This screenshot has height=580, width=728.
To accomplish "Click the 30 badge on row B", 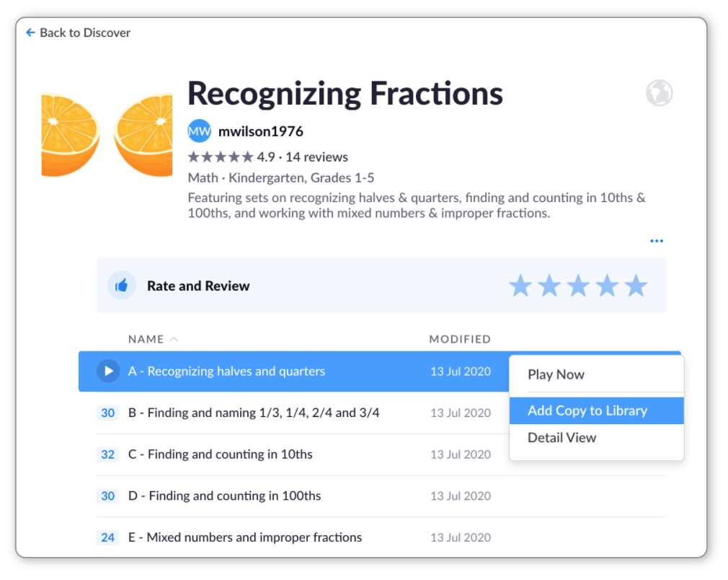I will click(x=108, y=413).
